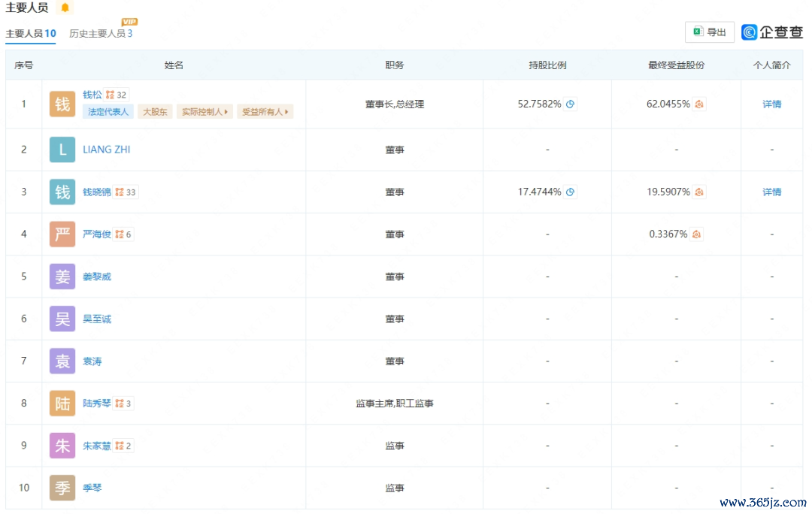Viewport: 812px width, 514px height.
Task: Open 详情 in the 钱晓锦 row
Action: point(771,192)
